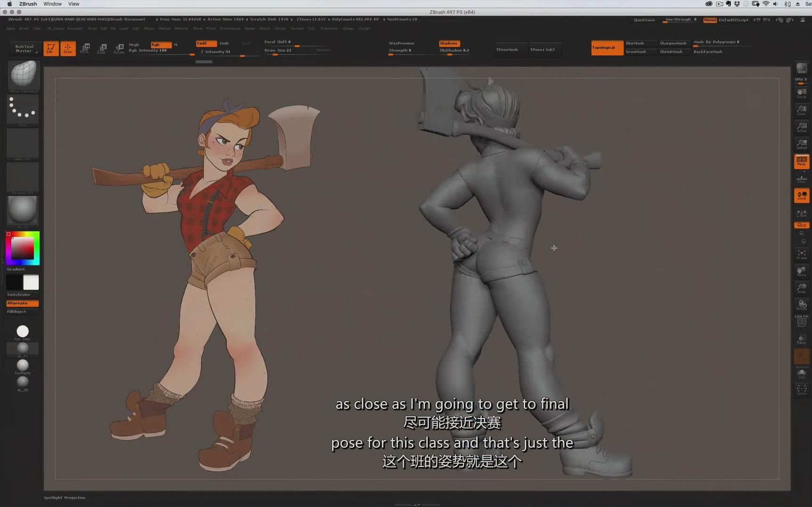
Task: Activate the Edit mode icon
Action: [x=51, y=48]
